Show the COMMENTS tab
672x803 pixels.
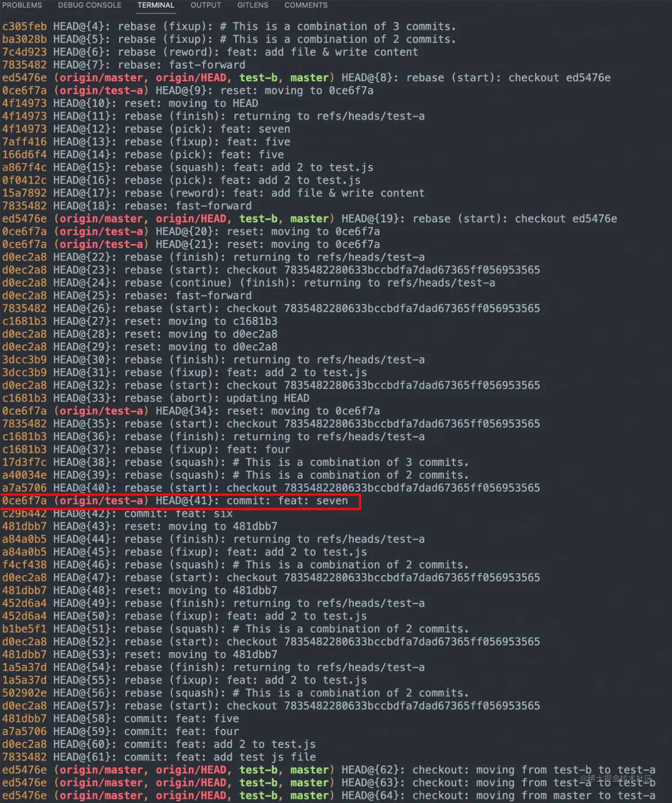coord(306,5)
